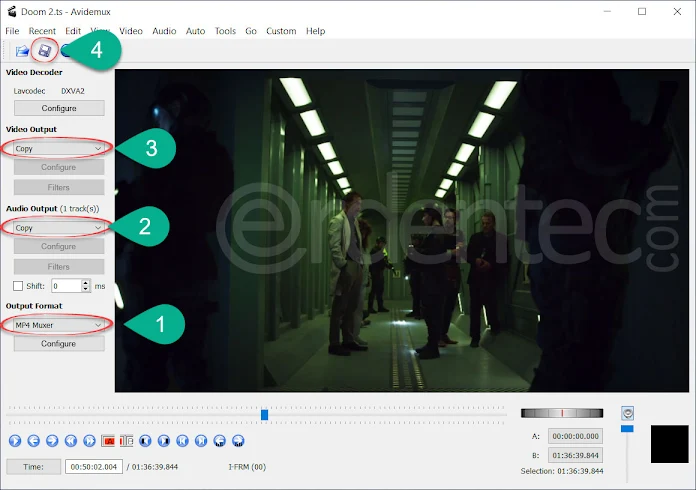Click the '(1 track(s))' audio label
The height and width of the screenshot is (490, 696).
[79, 209]
